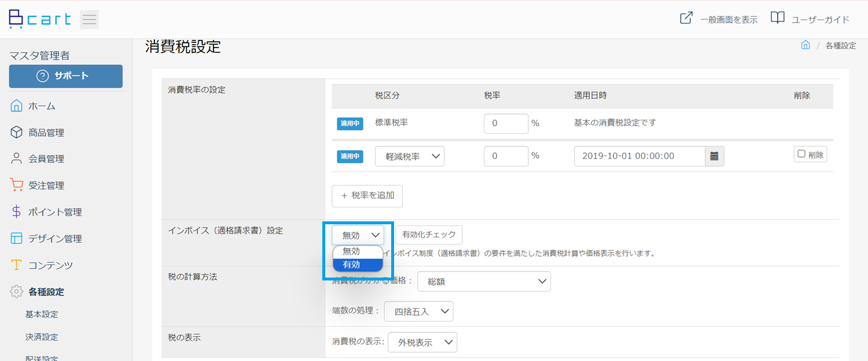Tick the 削除 checkbox for 軽減税率 row
The image size is (868, 361).
point(801,154)
